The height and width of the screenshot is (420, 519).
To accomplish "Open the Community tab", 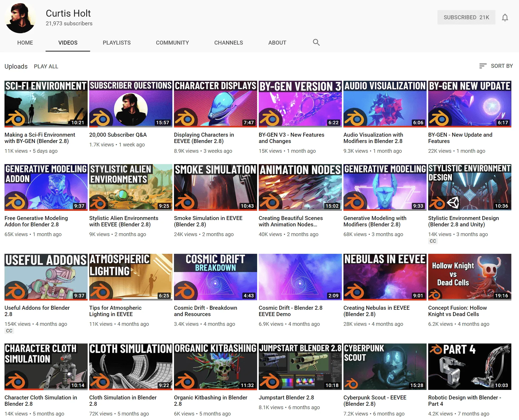I will 172,43.
